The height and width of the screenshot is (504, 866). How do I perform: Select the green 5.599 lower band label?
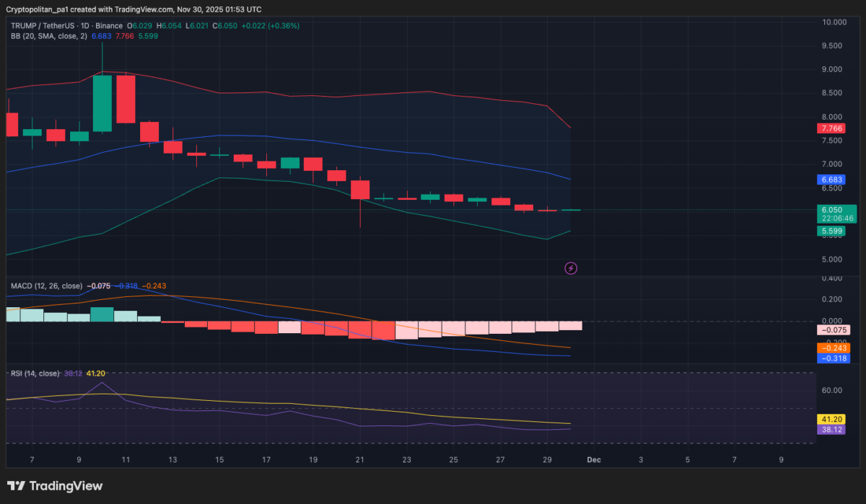(830, 231)
